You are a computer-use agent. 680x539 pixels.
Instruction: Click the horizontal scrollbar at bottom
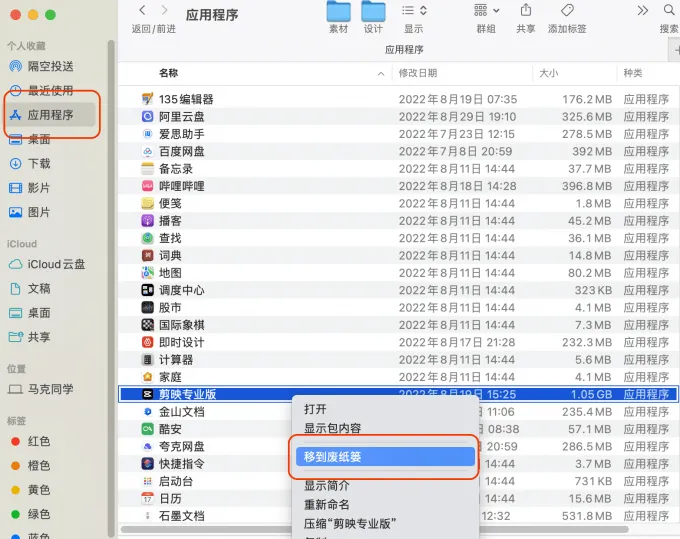click(375, 529)
